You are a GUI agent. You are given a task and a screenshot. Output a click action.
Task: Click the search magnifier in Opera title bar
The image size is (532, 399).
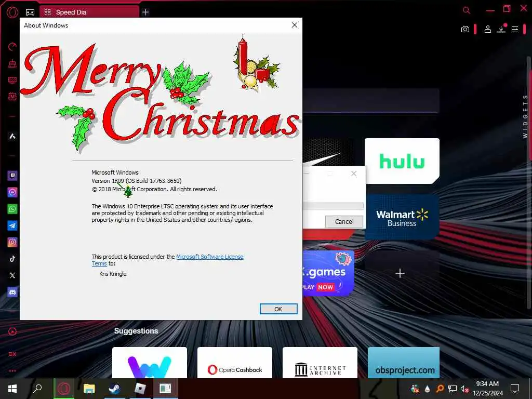467,10
